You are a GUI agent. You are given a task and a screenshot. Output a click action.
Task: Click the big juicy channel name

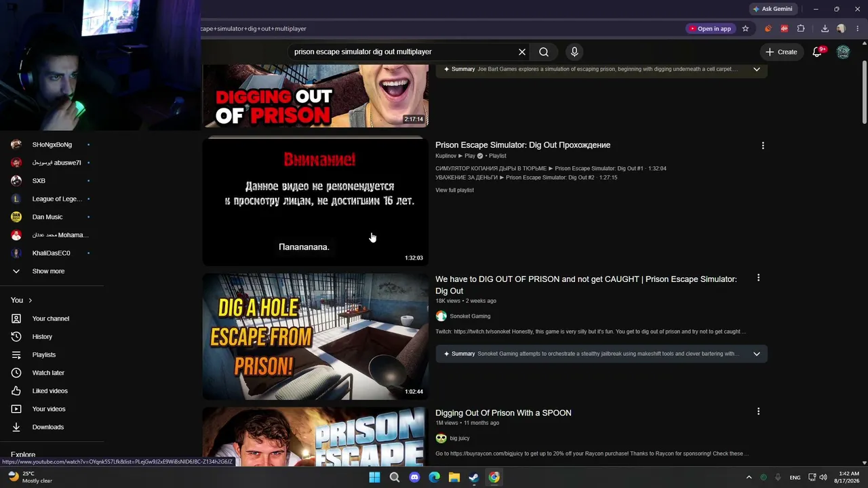(460, 439)
